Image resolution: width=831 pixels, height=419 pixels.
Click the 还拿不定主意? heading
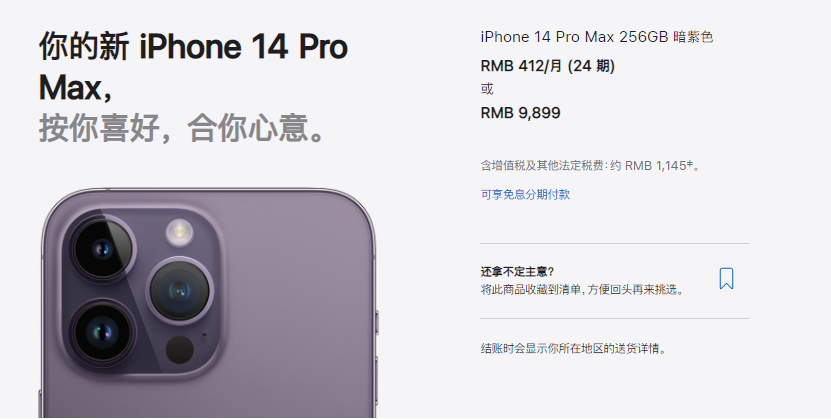click(x=517, y=272)
